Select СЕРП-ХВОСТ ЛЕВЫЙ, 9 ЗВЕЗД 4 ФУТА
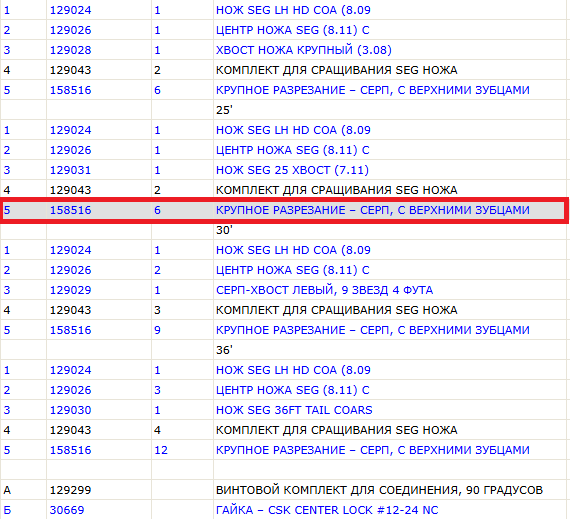 coord(324,290)
